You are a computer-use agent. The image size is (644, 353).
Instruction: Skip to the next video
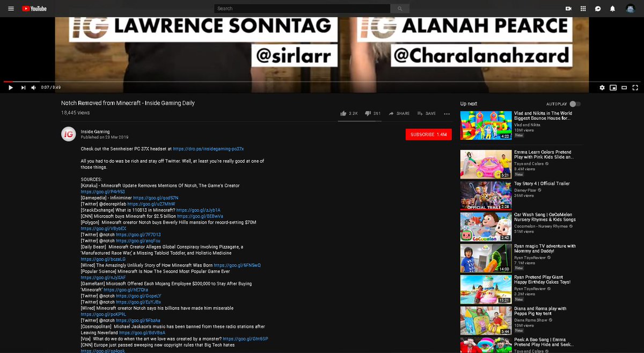coord(23,87)
